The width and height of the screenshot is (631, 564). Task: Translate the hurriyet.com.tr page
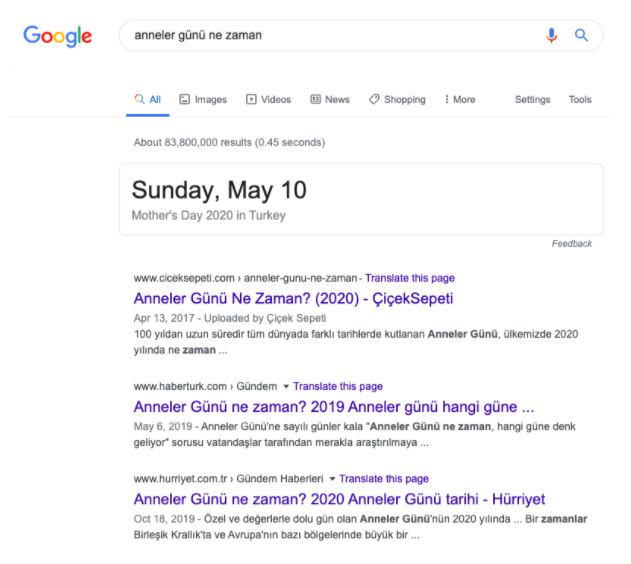[384, 479]
